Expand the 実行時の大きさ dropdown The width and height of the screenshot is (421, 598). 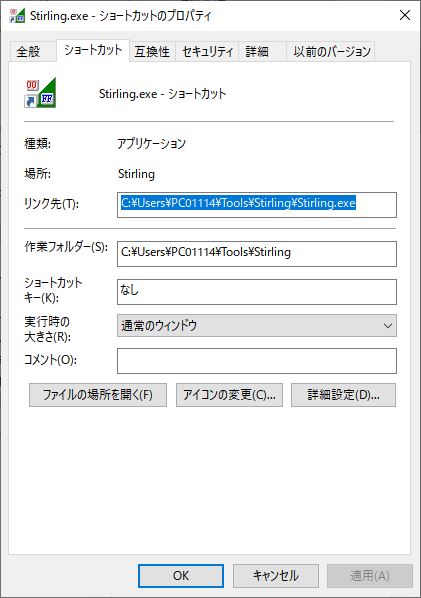257,325
